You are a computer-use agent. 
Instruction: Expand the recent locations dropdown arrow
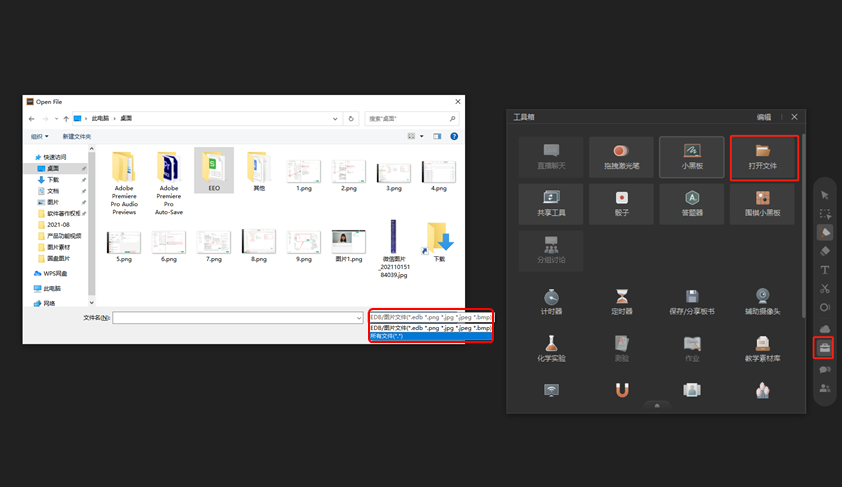[56, 119]
